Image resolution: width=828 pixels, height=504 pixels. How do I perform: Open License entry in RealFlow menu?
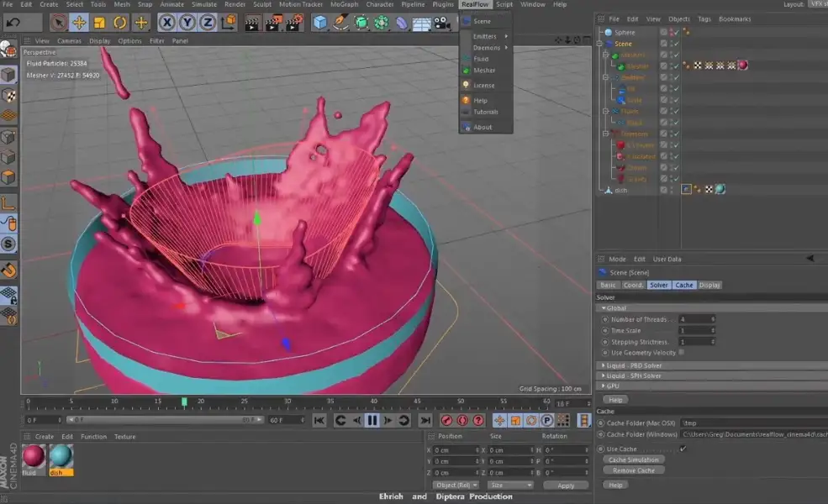point(483,85)
